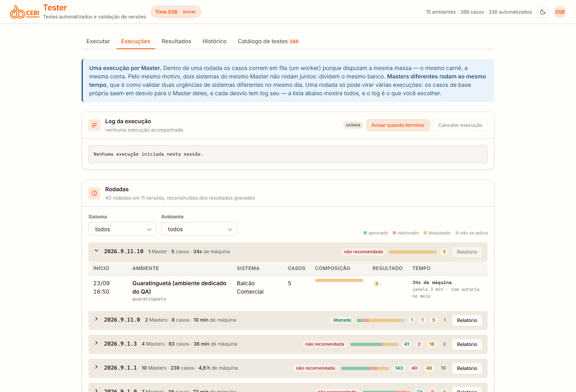This screenshot has width=576, height=392.
Task: Click the CEBI Informática logo
Action: 25,12
